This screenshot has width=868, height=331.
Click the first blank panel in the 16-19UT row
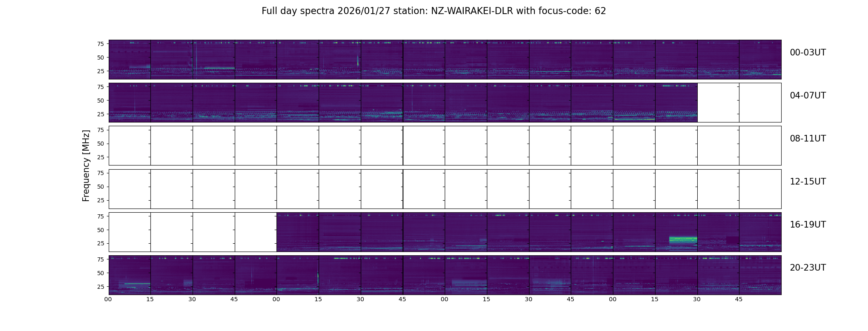tap(130, 232)
